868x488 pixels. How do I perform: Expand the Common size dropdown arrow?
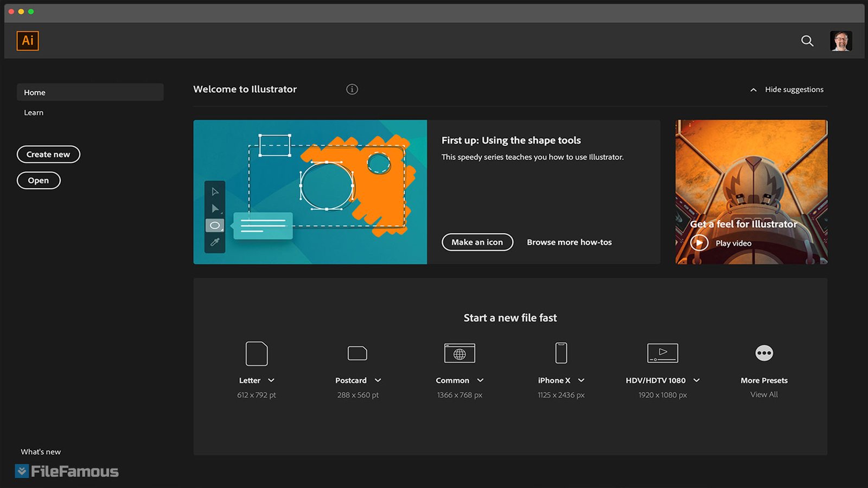point(480,380)
